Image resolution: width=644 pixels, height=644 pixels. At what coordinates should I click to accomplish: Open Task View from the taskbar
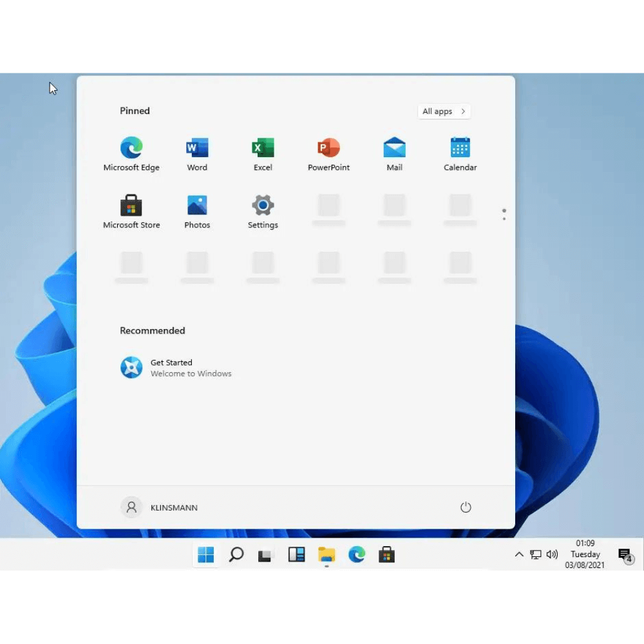266,554
